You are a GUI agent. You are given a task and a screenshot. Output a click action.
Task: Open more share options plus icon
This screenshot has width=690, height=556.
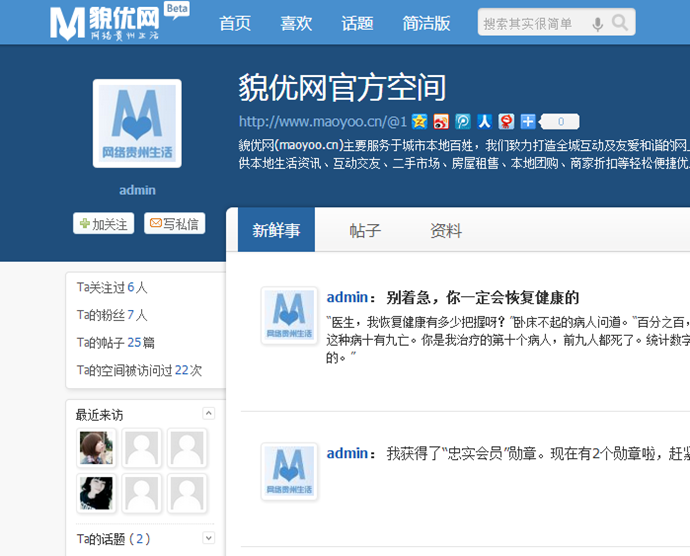(x=528, y=122)
